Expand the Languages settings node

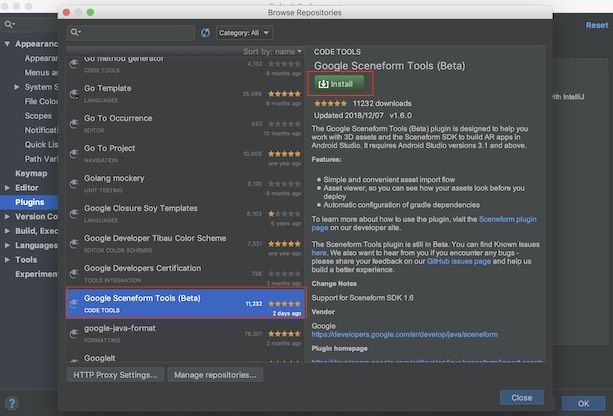(7, 245)
